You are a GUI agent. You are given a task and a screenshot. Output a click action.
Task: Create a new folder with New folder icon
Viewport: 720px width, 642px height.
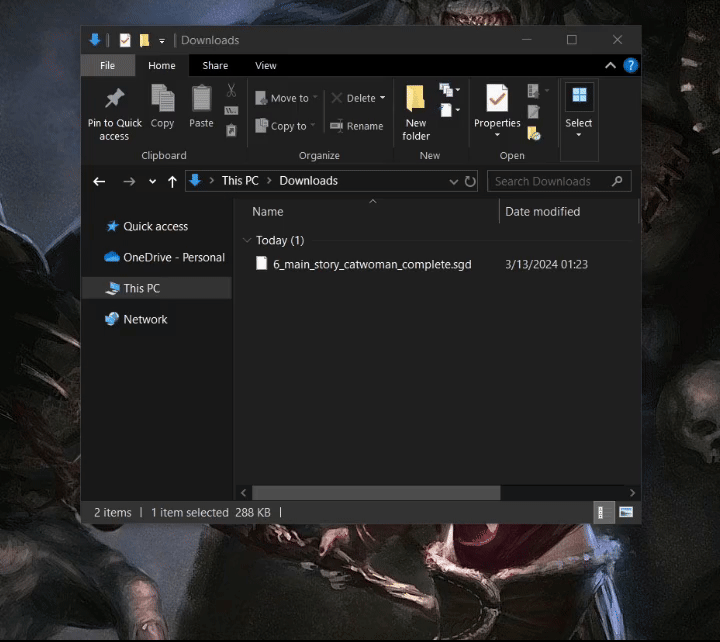tap(416, 99)
